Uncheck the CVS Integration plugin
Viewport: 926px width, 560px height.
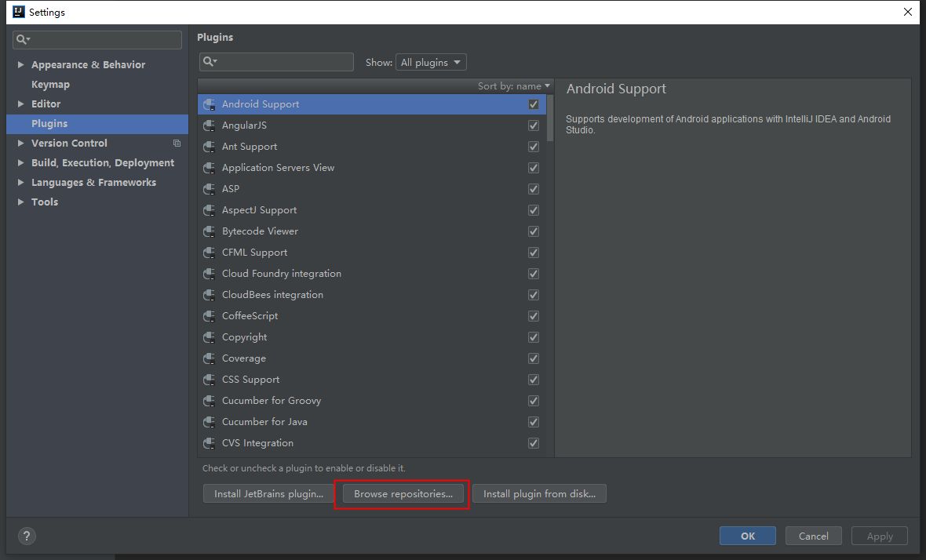534,443
